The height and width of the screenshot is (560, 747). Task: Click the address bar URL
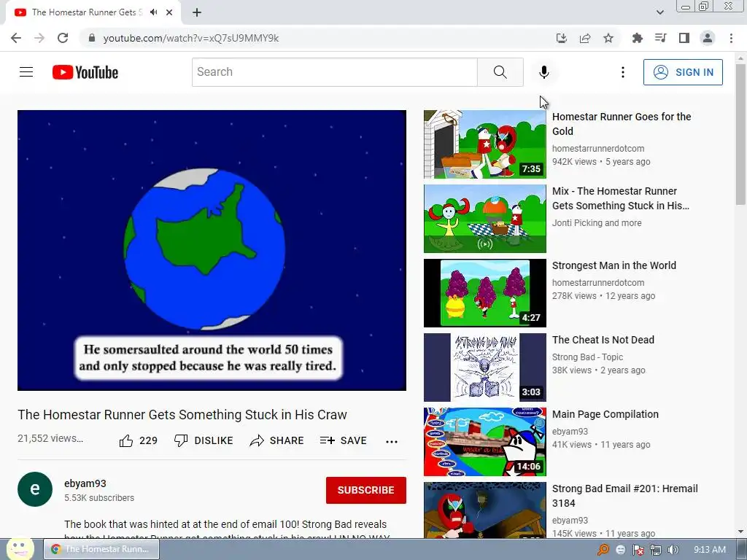point(191,38)
